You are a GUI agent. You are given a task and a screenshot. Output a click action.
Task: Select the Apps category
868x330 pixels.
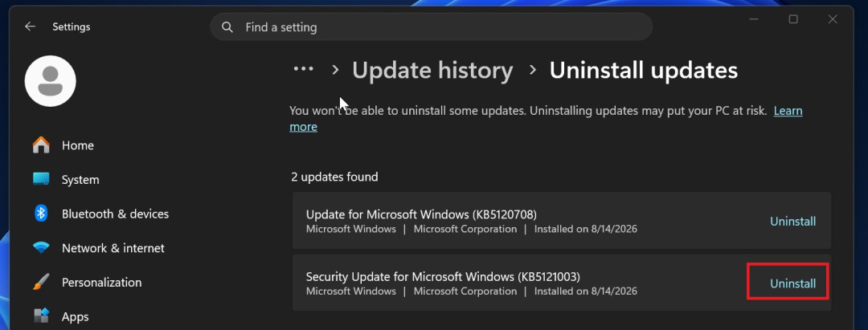tap(76, 316)
